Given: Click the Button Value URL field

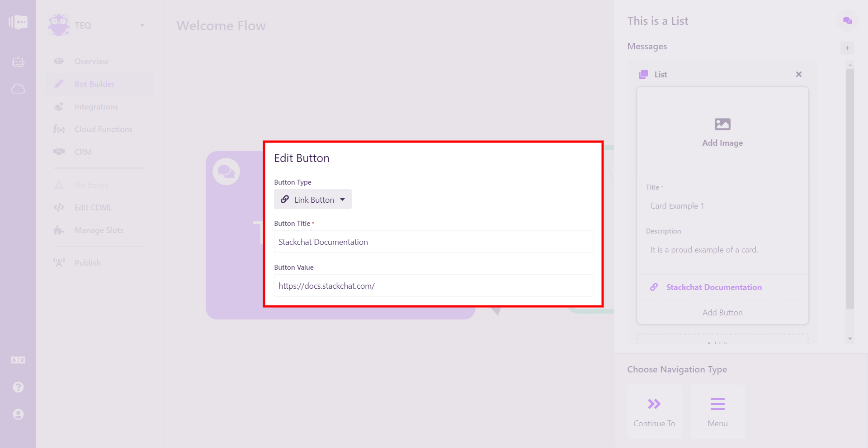Looking at the screenshot, I should (x=434, y=286).
